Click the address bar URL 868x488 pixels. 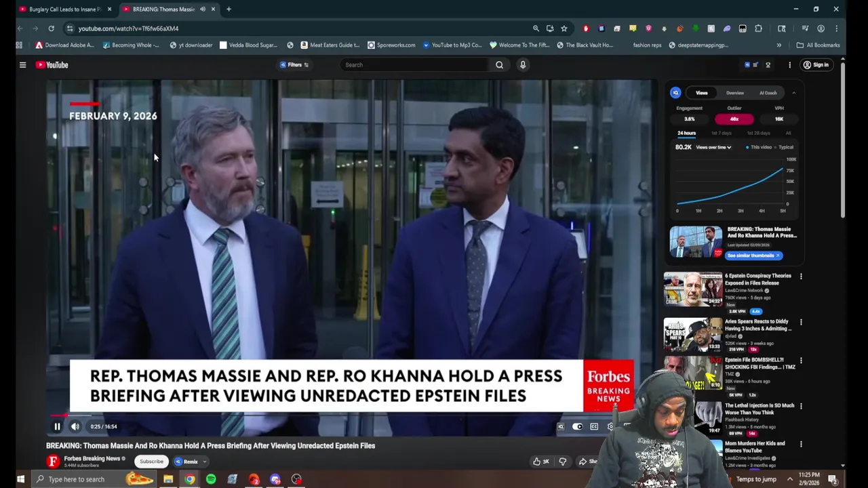[128, 28]
